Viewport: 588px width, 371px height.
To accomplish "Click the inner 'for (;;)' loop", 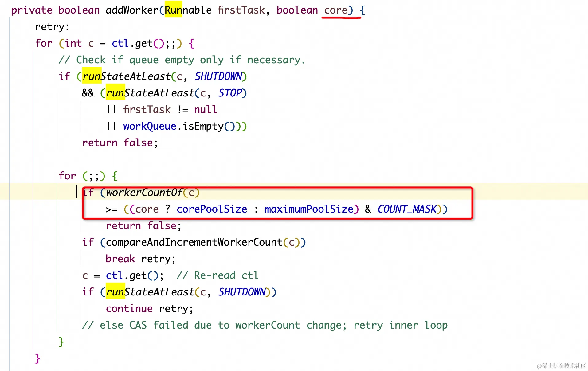I will (x=88, y=176).
